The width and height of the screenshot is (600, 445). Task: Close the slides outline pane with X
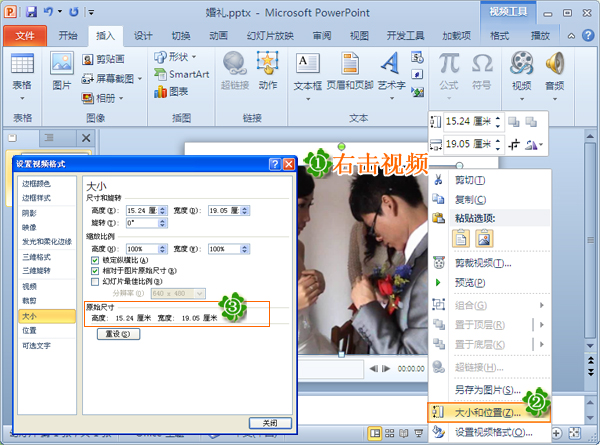(x=86, y=138)
